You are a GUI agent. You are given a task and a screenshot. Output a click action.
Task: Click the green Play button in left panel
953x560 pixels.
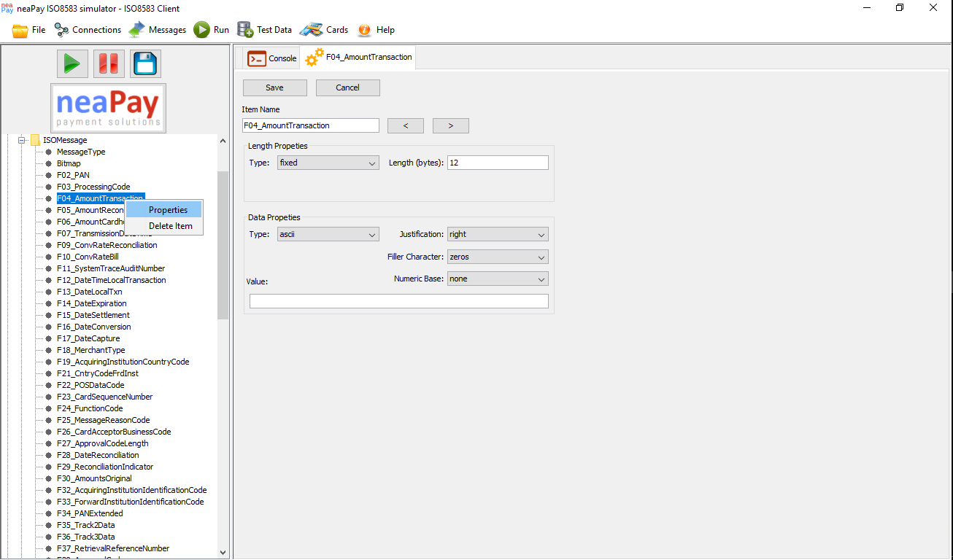[72, 64]
